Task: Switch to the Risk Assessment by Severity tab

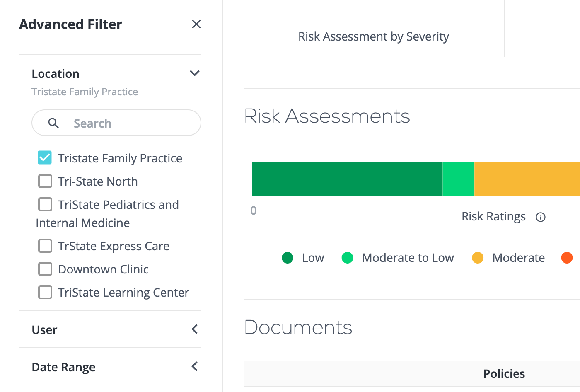Action: [x=373, y=36]
